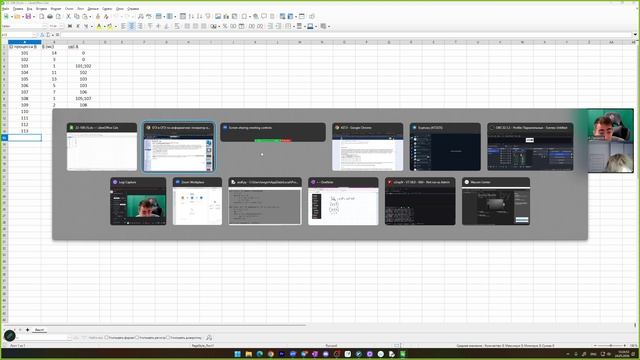Open Find and Replace from toolbar

tap(140, 16)
